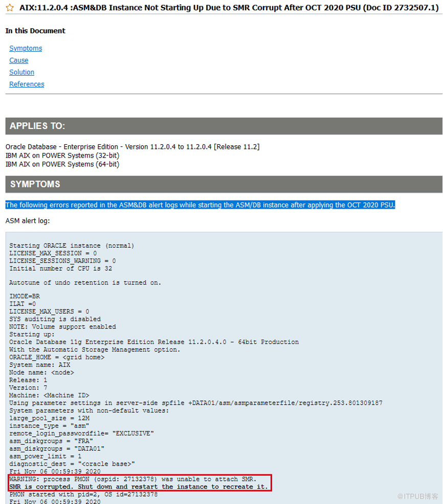
Task: Click 'large_pool_size = 12M' parameter
Action: point(50,419)
